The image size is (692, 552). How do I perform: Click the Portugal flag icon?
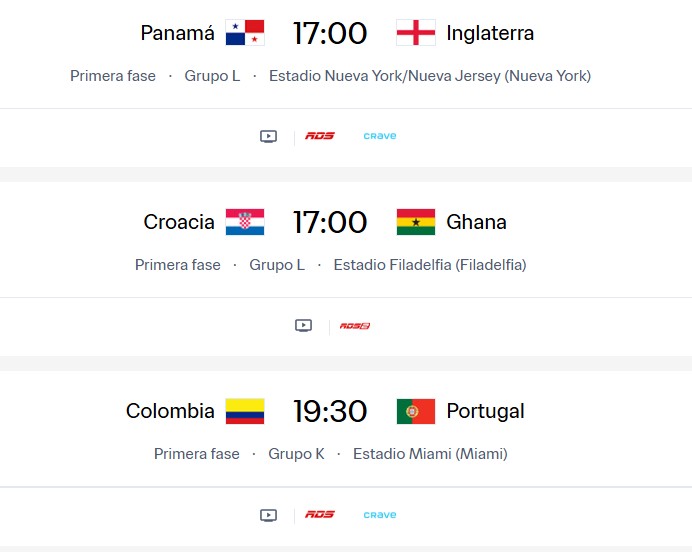coord(416,411)
